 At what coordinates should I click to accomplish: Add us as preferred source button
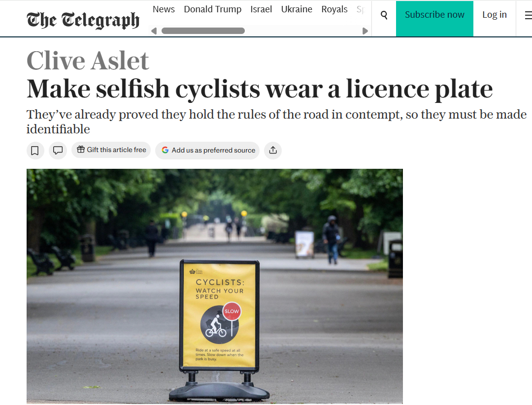point(207,151)
